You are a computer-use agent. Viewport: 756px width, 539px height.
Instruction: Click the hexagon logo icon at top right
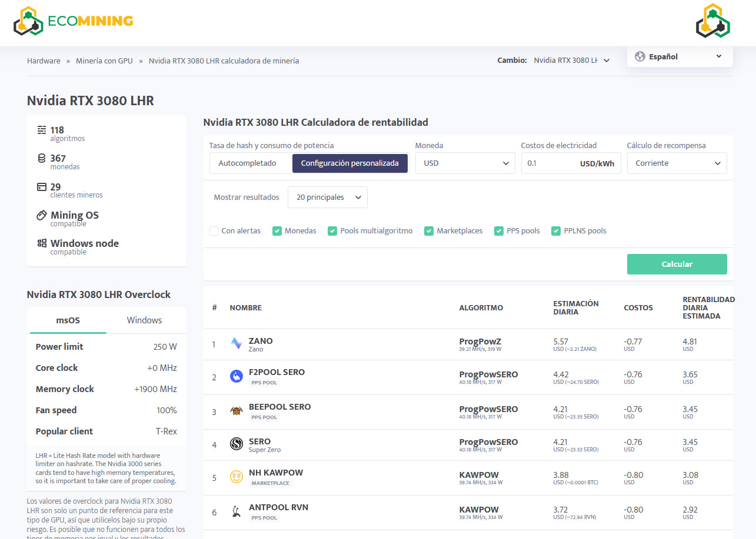712,21
